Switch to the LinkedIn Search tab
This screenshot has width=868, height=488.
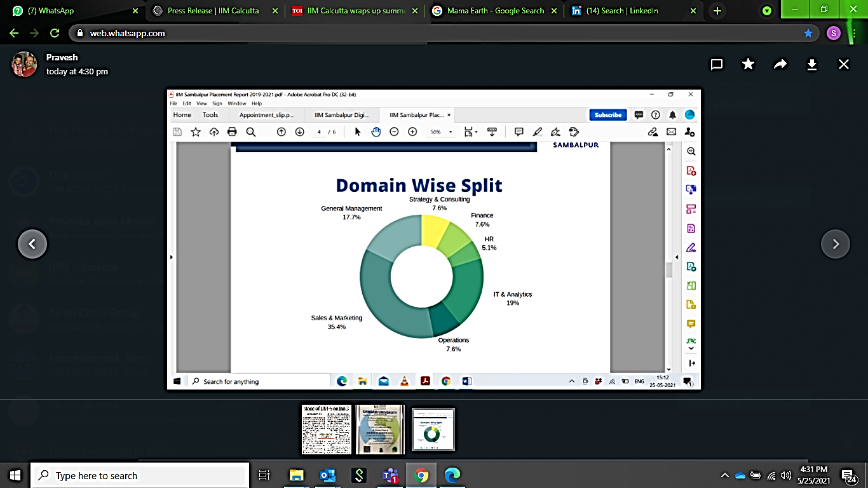pyautogui.click(x=623, y=11)
